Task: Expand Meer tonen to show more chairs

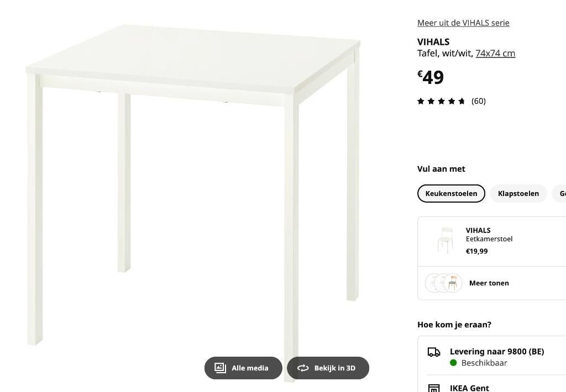Action: (489, 283)
